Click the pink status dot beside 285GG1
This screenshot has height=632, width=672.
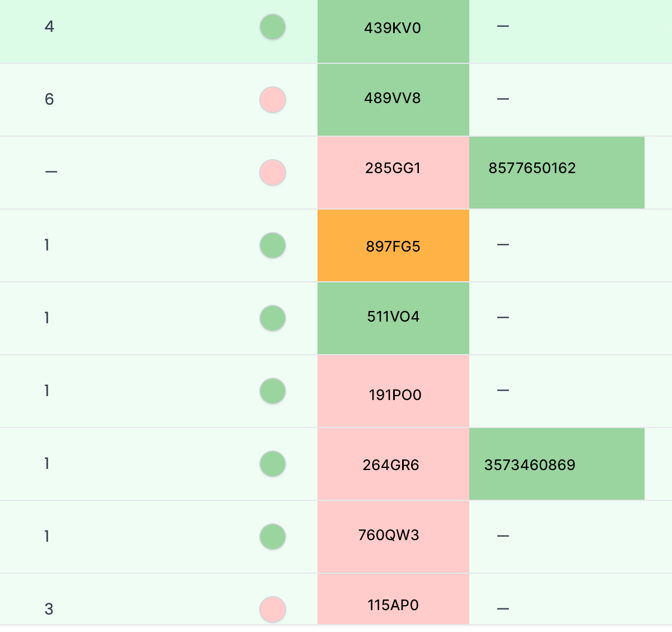pyautogui.click(x=273, y=173)
